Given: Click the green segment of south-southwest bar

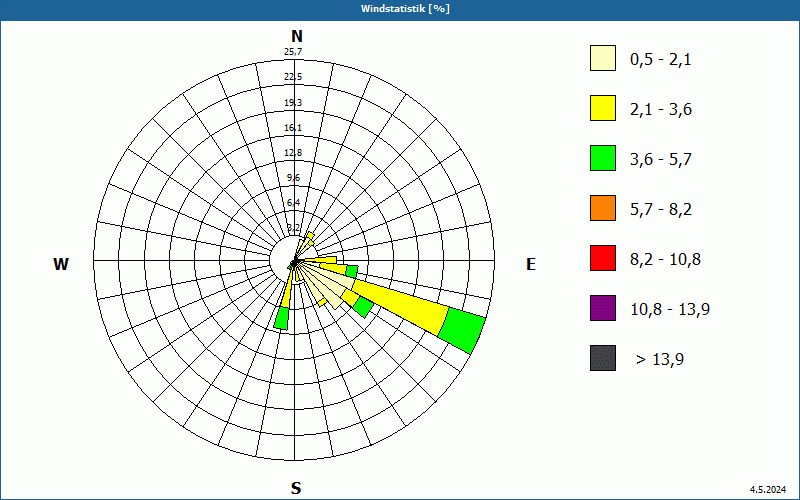Looking at the screenshot, I should 282,318.
